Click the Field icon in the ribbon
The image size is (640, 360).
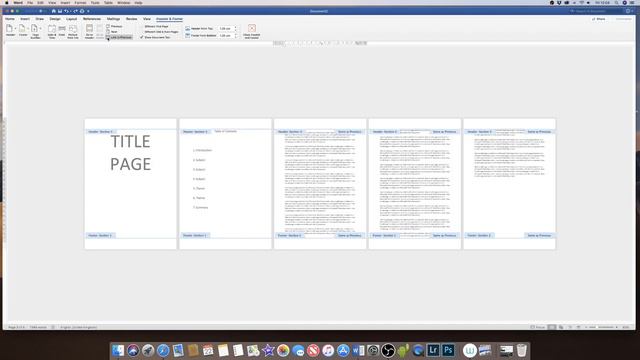point(62,29)
